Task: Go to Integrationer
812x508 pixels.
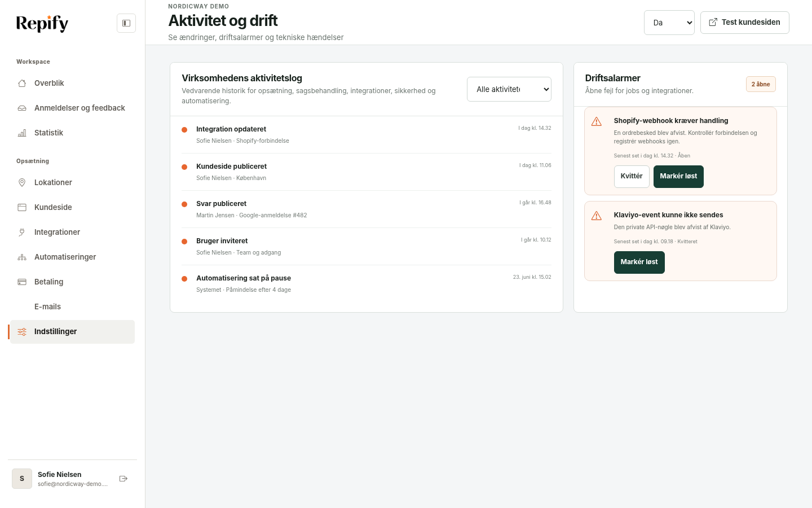Action: pos(72,232)
